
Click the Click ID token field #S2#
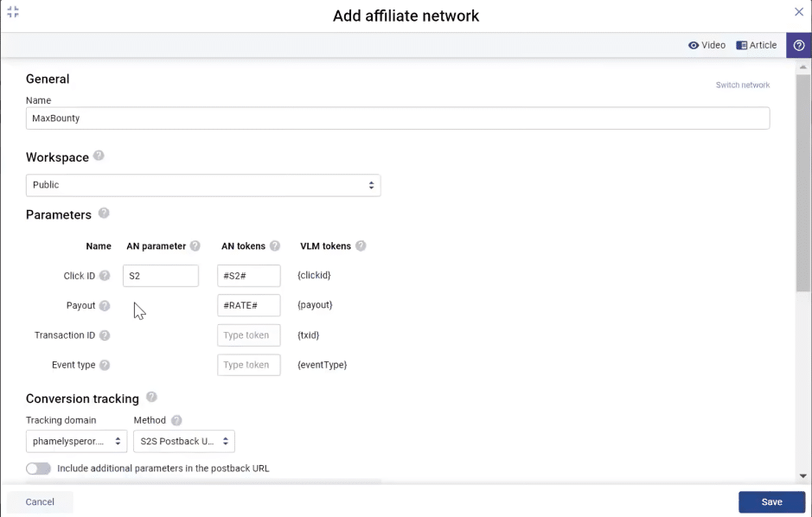click(248, 276)
